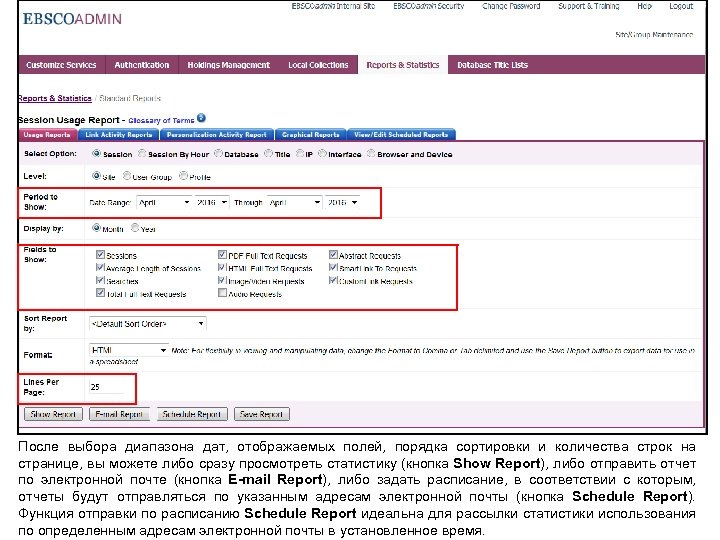The height and width of the screenshot is (540, 720).
Task: Click the E-mail Report button
Action: pos(119,414)
